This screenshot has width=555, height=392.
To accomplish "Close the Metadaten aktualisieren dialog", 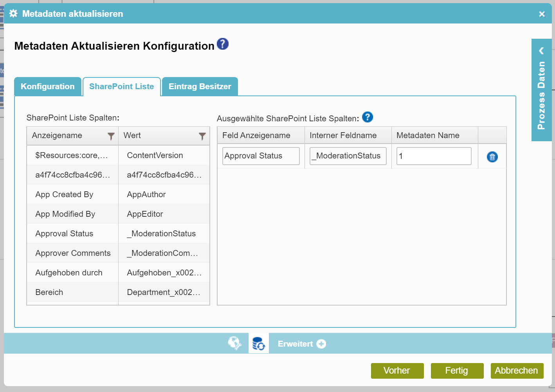I will pyautogui.click(x=542, y=14).
